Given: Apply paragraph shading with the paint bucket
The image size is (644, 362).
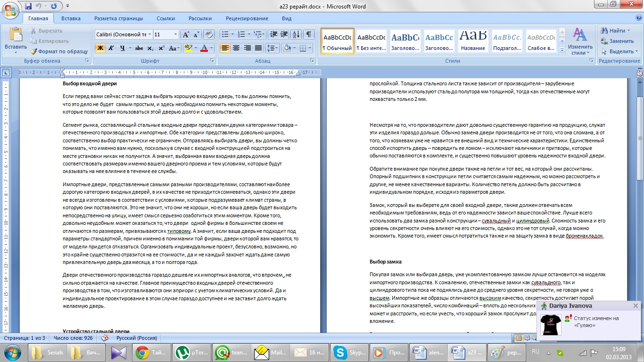Looking at the screenshot, I should coord(288,48).
